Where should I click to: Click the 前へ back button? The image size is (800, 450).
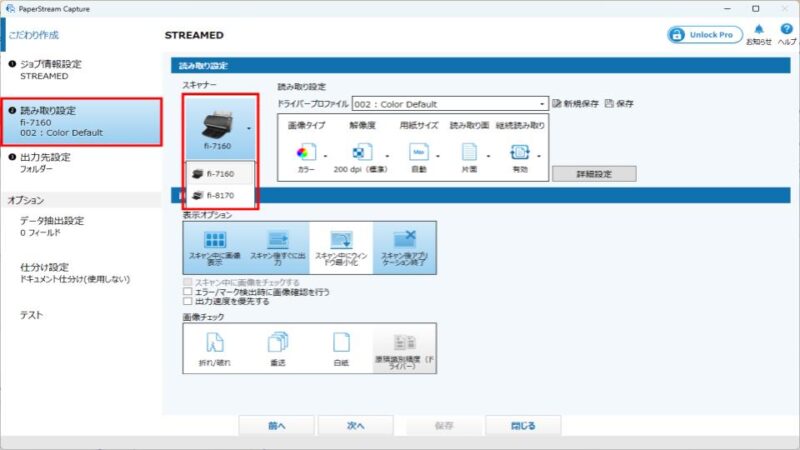[277, 426]
